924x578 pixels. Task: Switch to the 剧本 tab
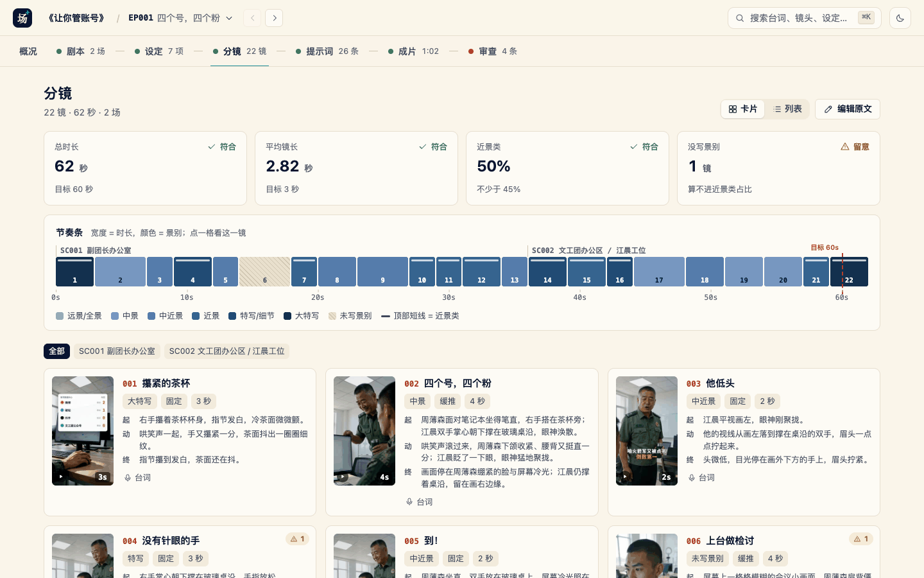coord(81,51)
